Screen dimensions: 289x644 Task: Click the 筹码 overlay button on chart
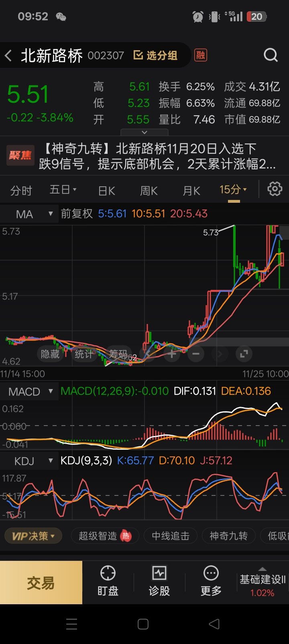point(118,354)
